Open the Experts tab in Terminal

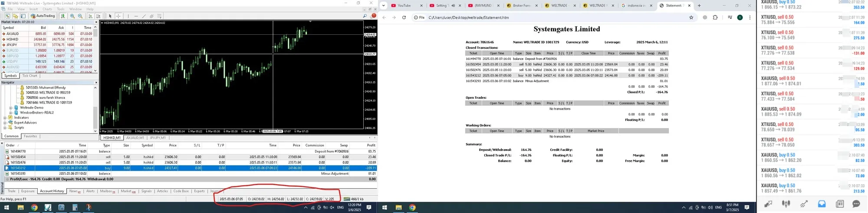pos(199,191)
